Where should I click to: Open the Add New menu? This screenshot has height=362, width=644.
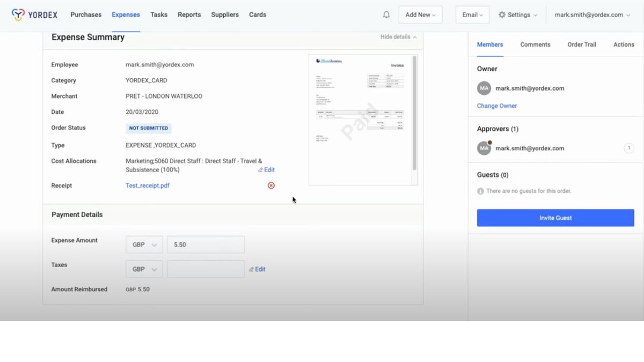pos(420,14)
